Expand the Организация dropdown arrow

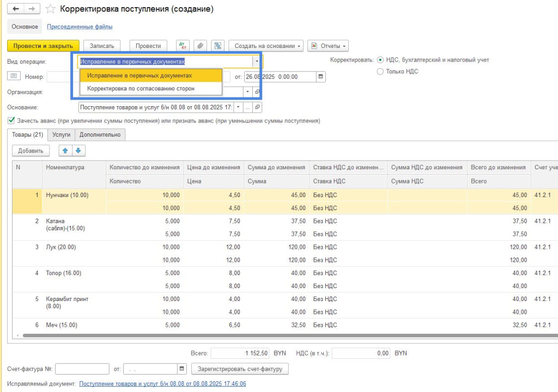click(x=248, y=92)
